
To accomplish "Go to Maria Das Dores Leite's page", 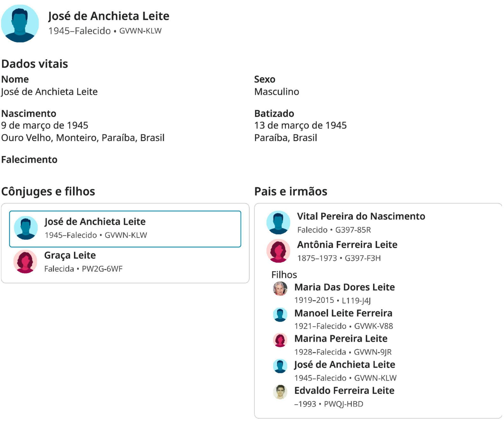I will [345, 287].
